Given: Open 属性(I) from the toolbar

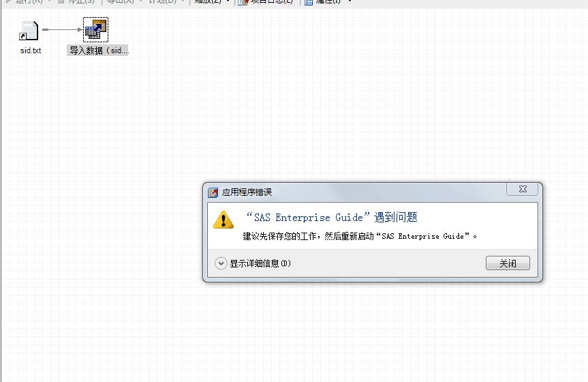Looking at the screenshot, I should coord(328,1).
